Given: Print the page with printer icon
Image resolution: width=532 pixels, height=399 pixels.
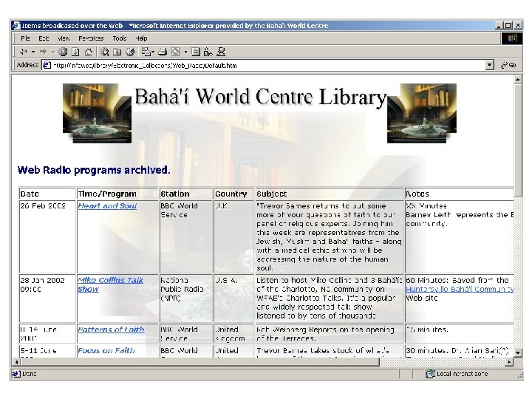Looking at the screenshot, I should pos(163,52).
